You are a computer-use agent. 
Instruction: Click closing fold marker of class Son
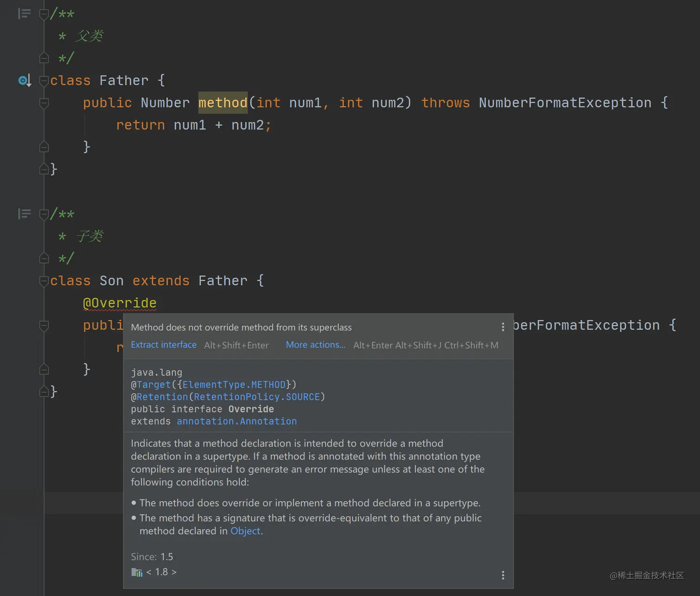tap(44, 391)
